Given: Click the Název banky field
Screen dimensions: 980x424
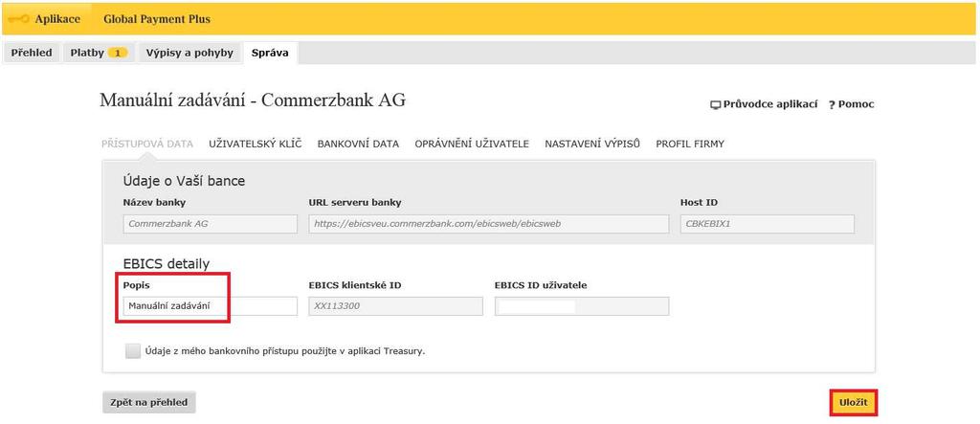Looking at the screenshot, I should 210,224.
